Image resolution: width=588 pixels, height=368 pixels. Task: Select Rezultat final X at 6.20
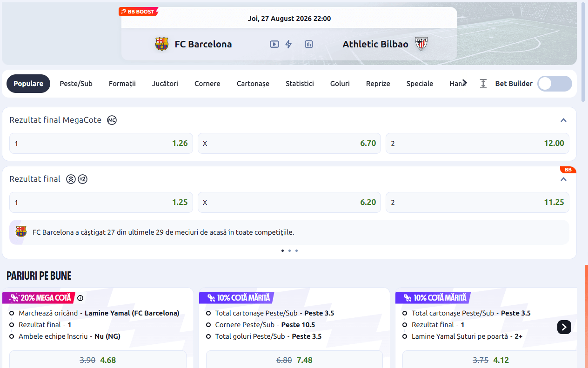289,202
